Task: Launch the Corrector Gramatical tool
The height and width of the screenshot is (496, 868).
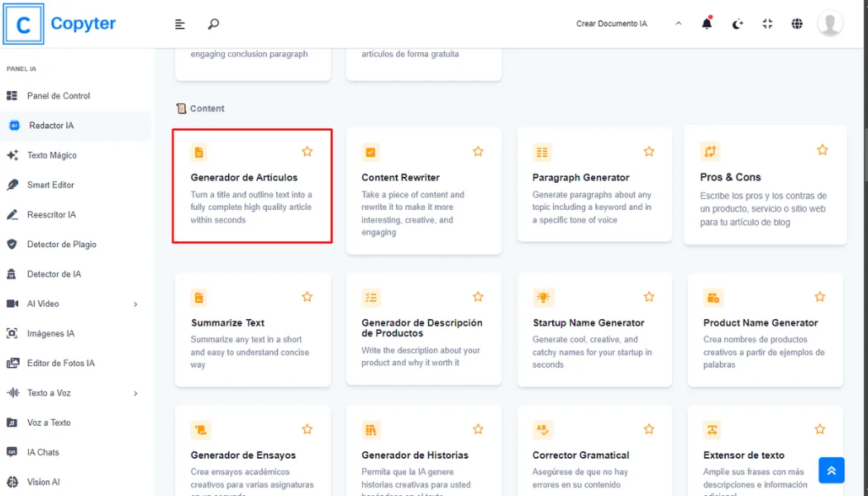Action: [583, 455]
